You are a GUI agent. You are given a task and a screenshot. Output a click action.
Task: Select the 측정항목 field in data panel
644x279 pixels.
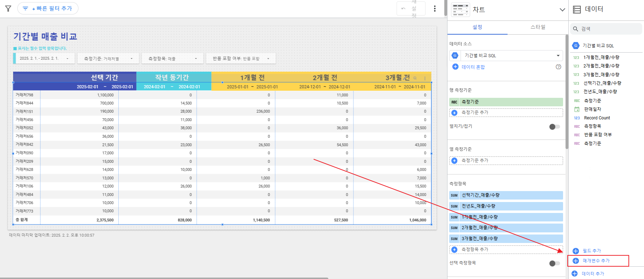pos(592,126)
